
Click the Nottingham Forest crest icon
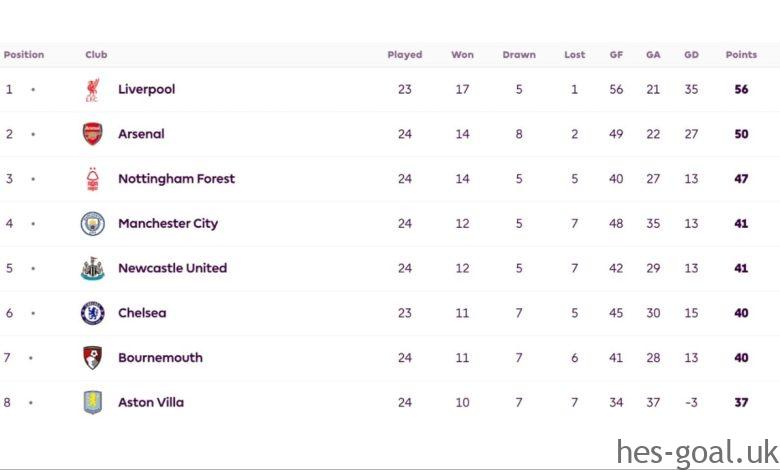92,179
